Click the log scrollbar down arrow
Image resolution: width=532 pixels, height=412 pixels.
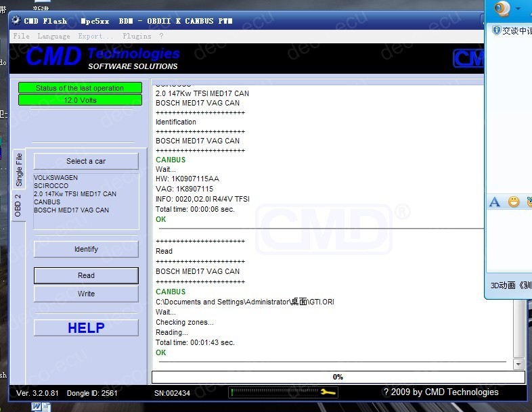(x=518, y=364)
